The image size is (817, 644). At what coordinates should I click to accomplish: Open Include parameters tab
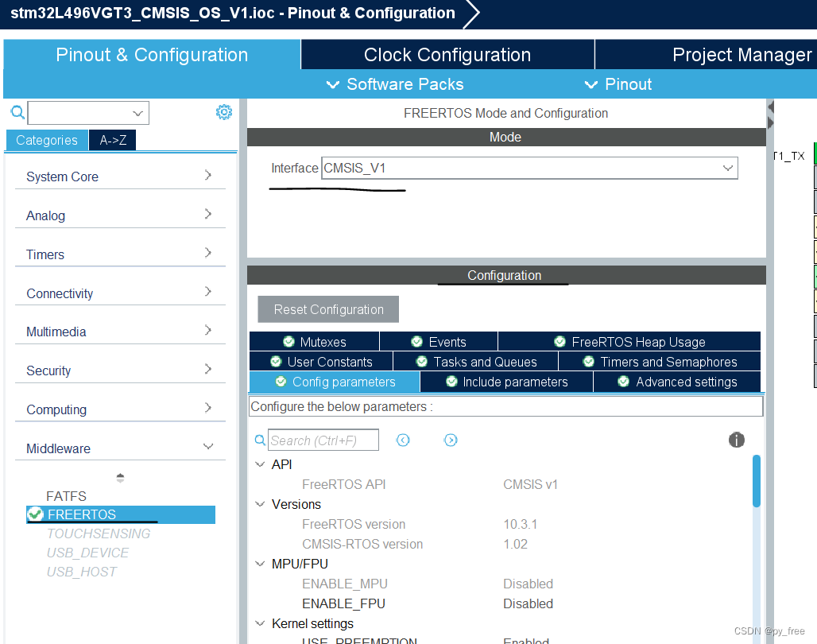pyautogui.click(x=506, y=382)
